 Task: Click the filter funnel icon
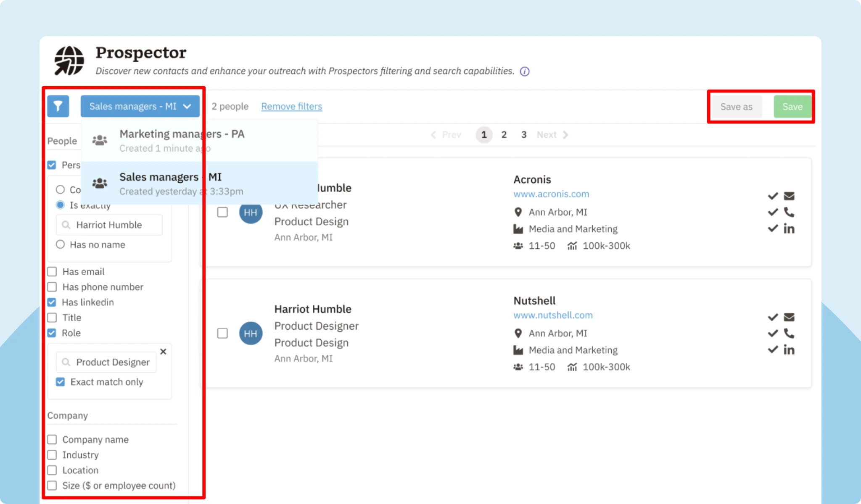(58, 106)
